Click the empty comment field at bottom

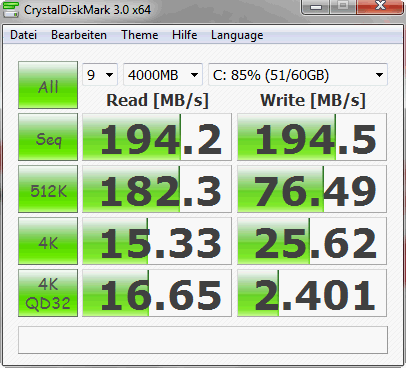tap(203, 340)
